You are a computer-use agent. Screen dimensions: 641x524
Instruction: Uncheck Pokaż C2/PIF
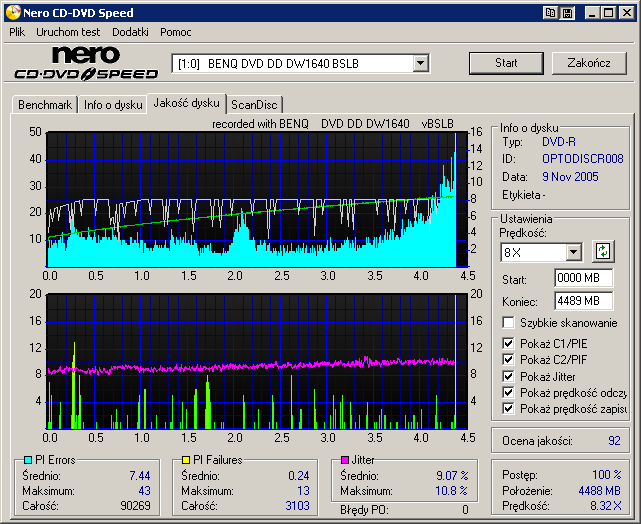pyautogui.click(x=508, y=359)
